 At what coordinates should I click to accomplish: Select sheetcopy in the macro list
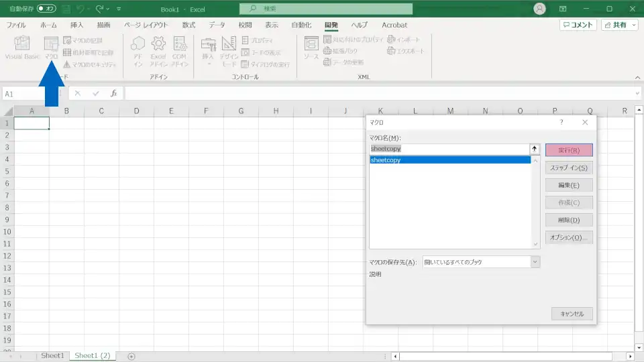coord(449,160)
